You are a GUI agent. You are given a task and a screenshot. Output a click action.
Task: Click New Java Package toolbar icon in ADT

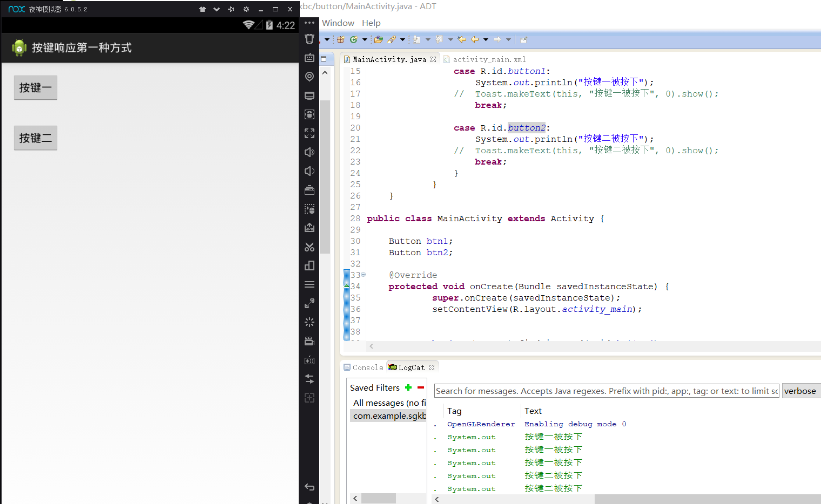tap(341, 39)
